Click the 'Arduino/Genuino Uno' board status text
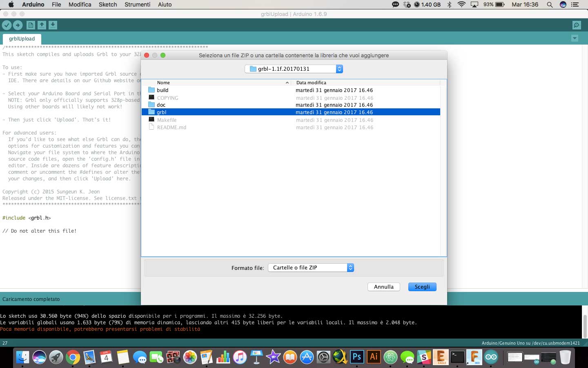The height and width of the screenshot is (368, 588). [531, 343]
